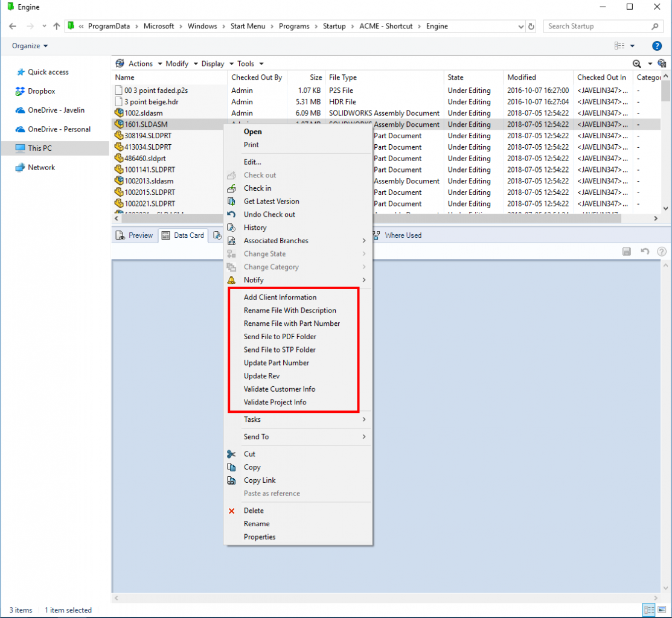Open the Where Used tab
Screen dimensions: 672x618
[397, 235]
